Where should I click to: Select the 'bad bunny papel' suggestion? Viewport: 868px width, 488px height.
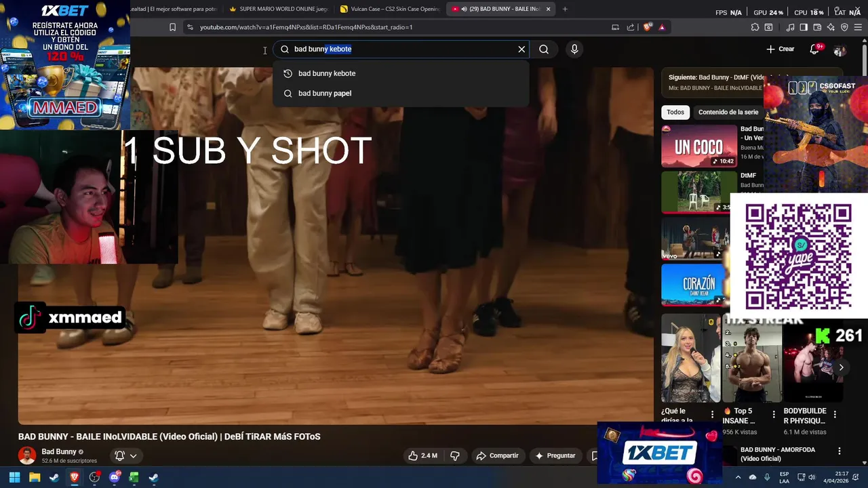point(401,93)
